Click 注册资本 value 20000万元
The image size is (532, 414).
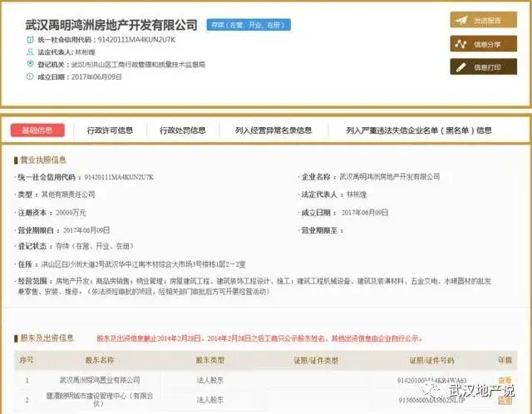tap(71, 213)
